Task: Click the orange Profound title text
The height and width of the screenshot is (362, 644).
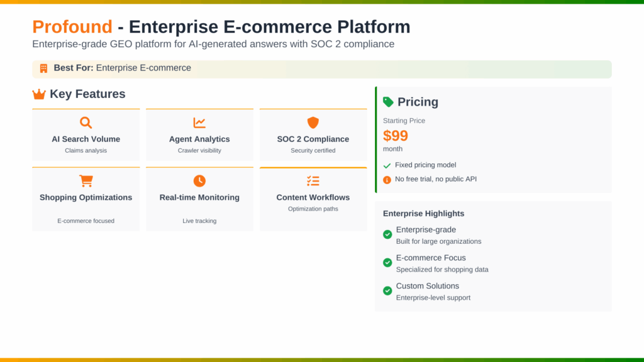Action: 72,27
